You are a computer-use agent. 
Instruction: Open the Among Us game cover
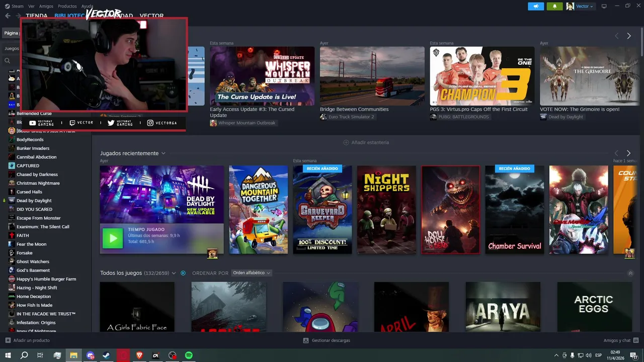(x=320, y=307)
